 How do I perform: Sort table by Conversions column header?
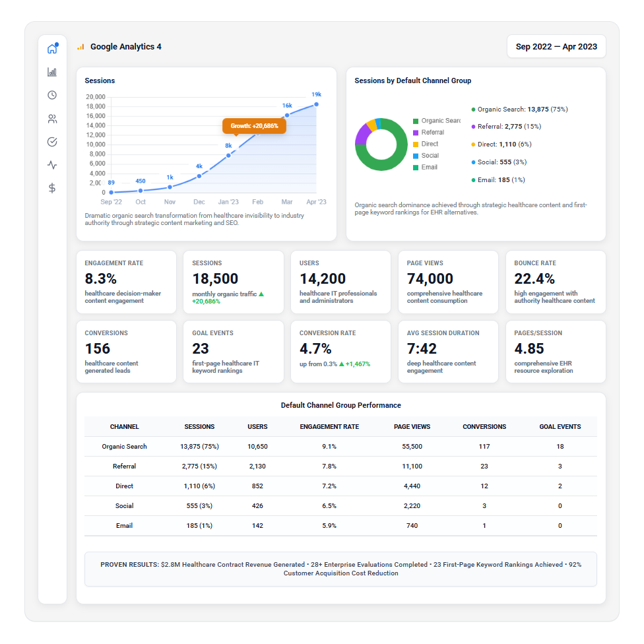click(484, 427)
